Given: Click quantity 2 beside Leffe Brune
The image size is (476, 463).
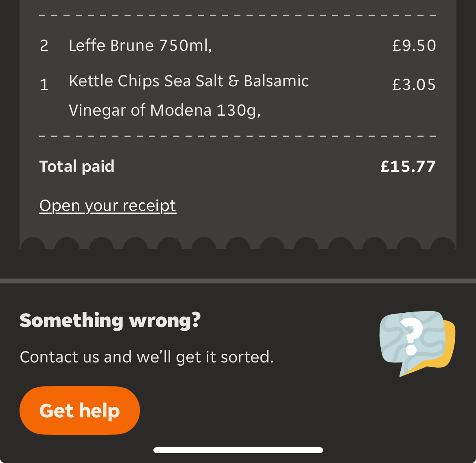Looking at the screenshot, I should pyautogui.click(x=44, y=46).
